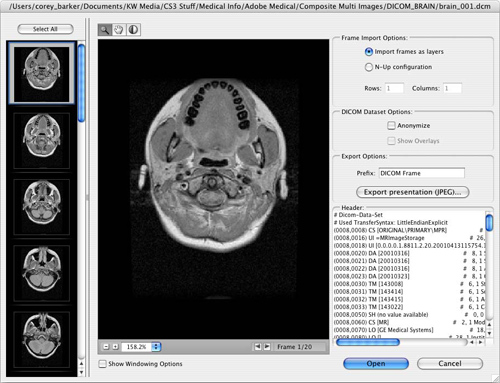Click the Cancel button
This screenshot has width=500, height=383.
coord(450,364)
